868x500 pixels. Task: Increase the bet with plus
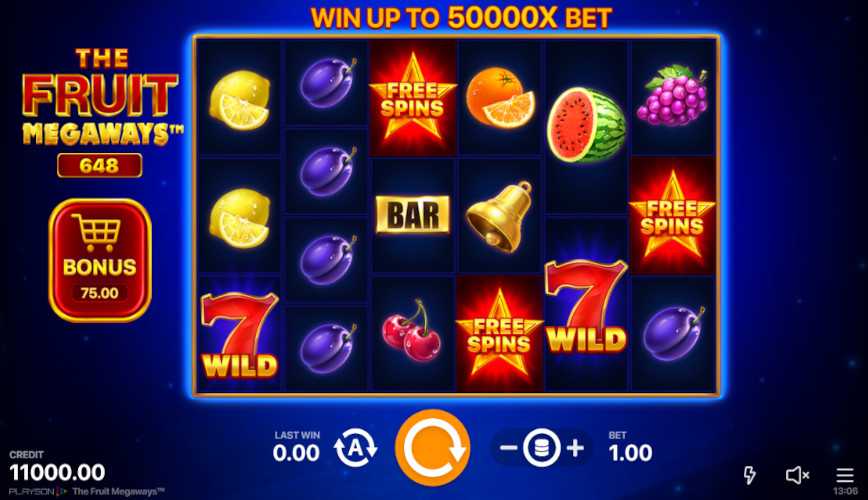(x=576, y=447)
